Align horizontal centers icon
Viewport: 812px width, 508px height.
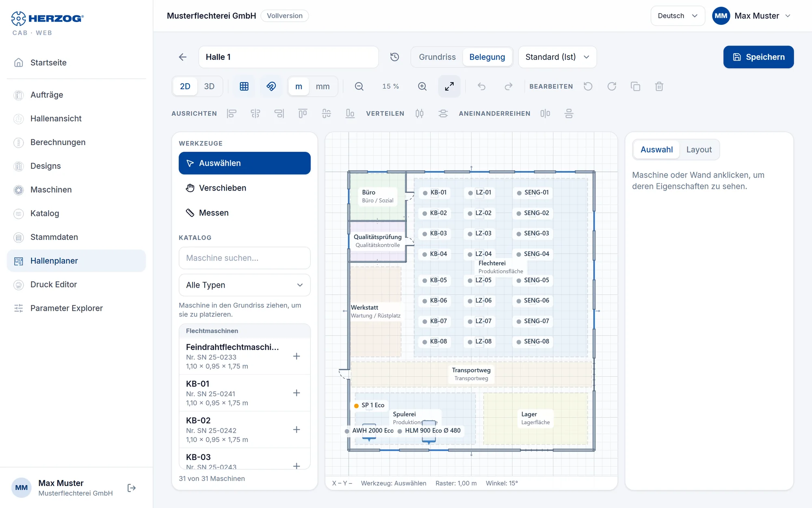coord(255,113)
